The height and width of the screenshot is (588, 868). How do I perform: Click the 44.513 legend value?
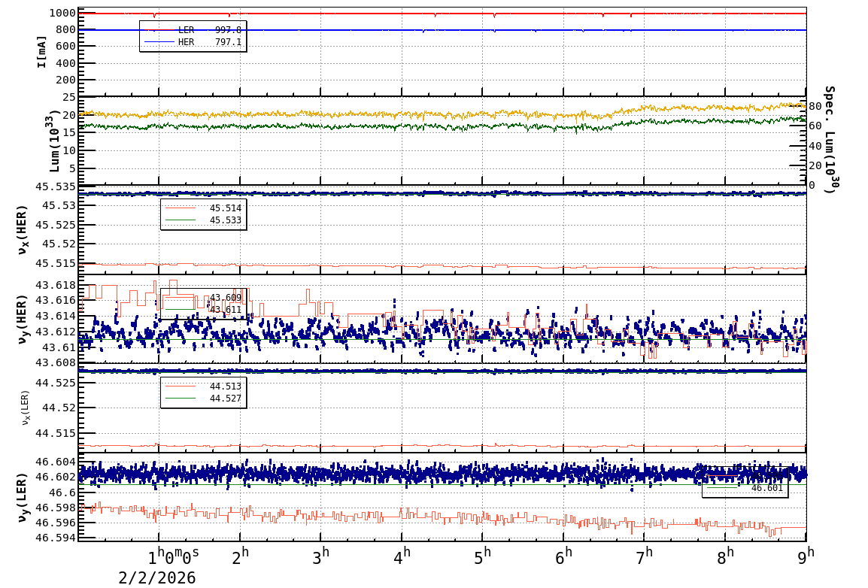[226, 386]
